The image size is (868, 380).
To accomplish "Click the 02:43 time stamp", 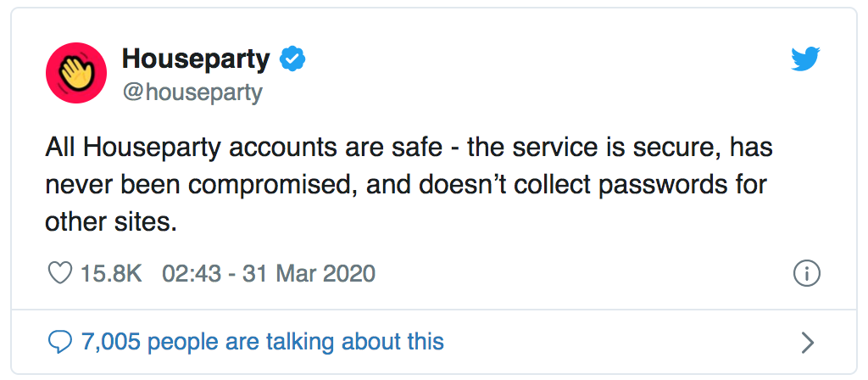I will click(x=192, y=273).
